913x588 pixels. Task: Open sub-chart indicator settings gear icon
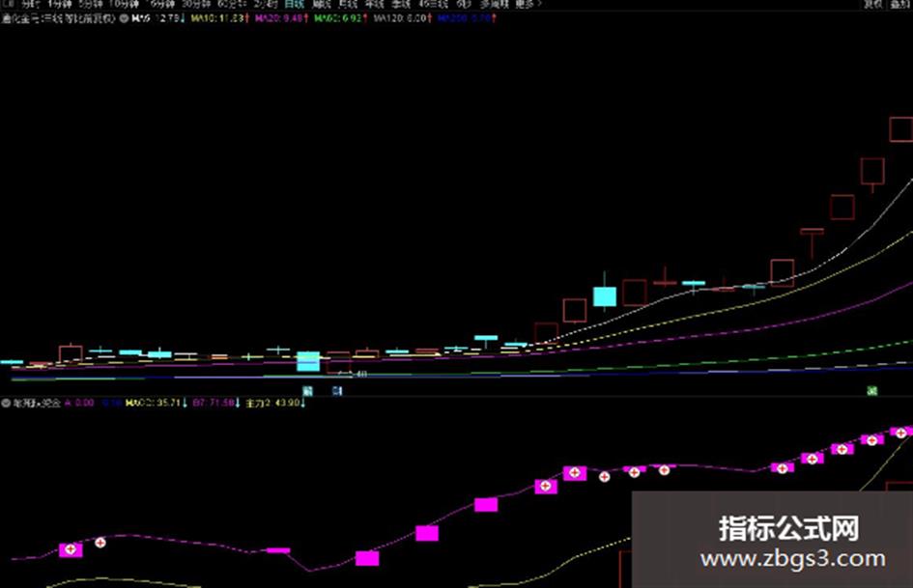tap(6, 403)
